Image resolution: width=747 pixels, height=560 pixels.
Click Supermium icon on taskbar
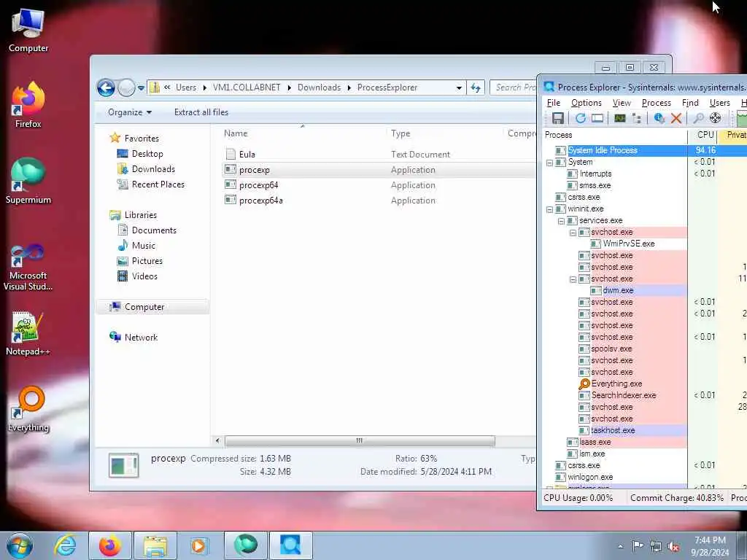245,545
